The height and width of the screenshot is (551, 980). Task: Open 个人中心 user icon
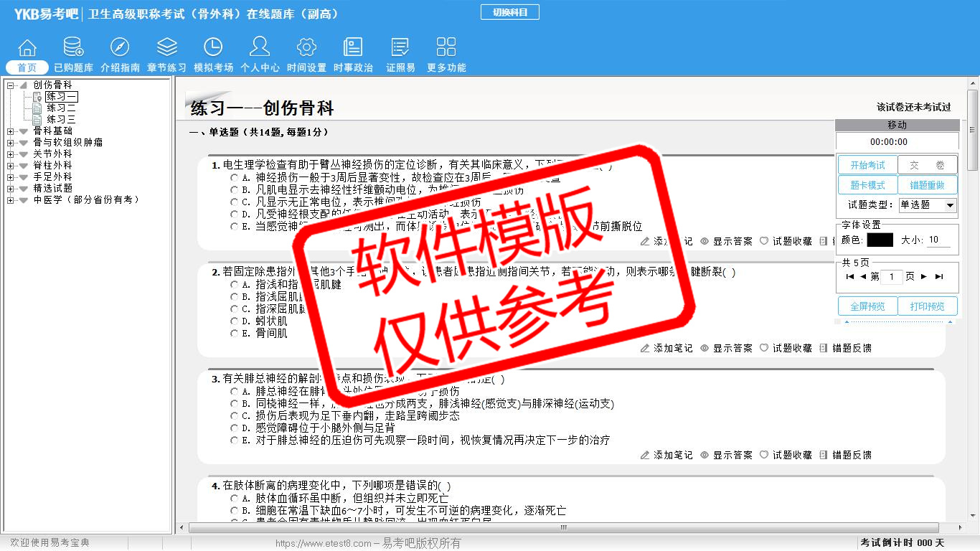coord(260,48)
